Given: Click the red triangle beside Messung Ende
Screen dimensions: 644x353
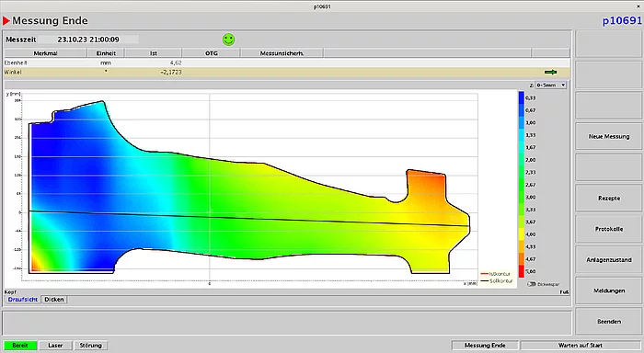Looking at the screenshot, I should pyautogui.click(x=6, y=20).
